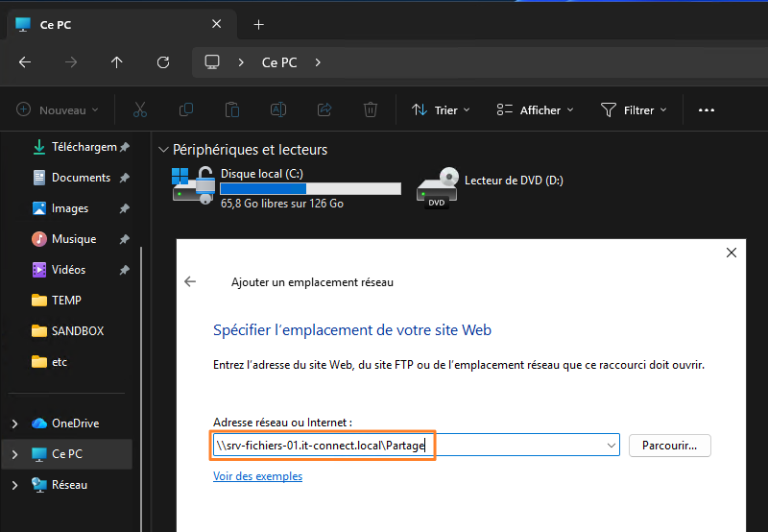Screen dimensions: 768x532
Task: Collapse the Périphériques et lecteurs group
Action: click(x=164, y=150)
